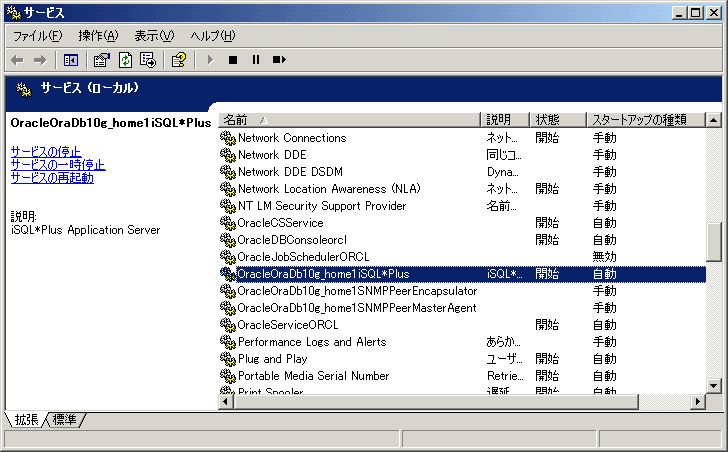Open the 操作(A) menu
Screen dimensions: 728x452
[x=98, y=36]
